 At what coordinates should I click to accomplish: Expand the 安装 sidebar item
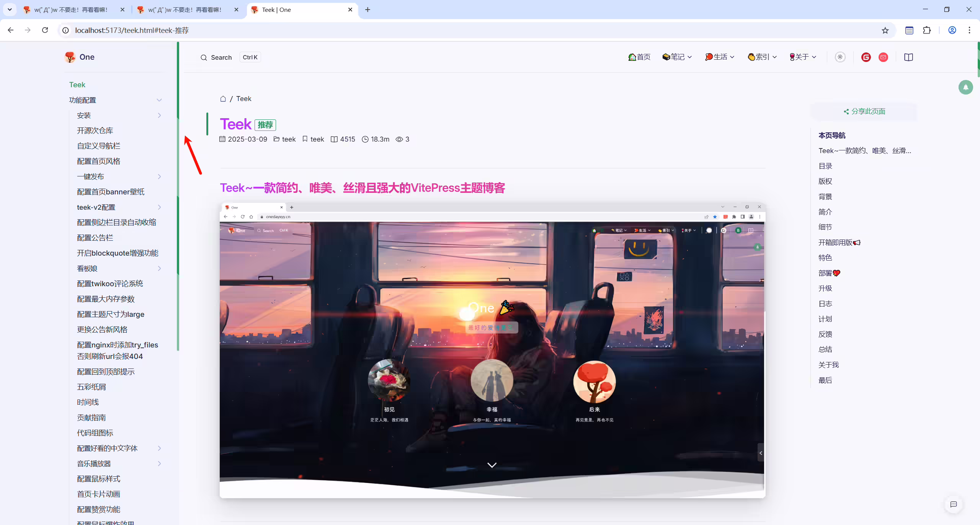point(159,116)
